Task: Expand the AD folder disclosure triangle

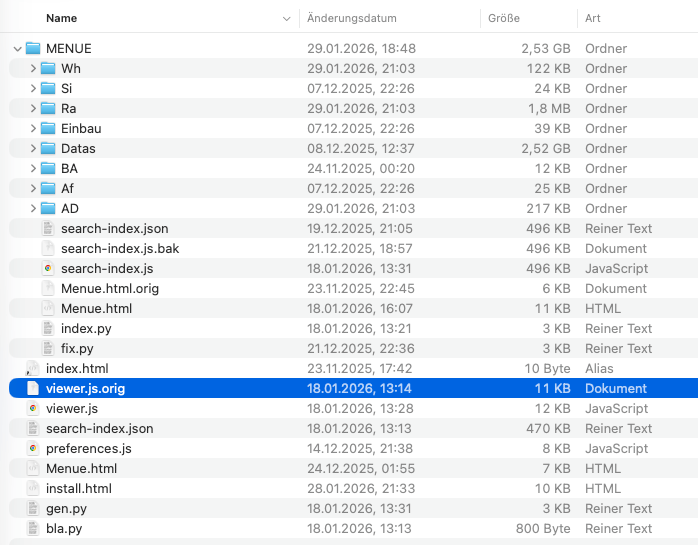Action: click(33, 208)
